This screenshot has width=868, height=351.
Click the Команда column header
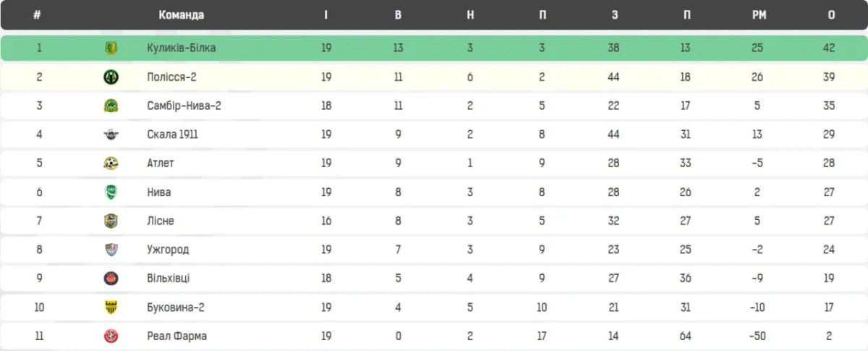tap(181, 15)
